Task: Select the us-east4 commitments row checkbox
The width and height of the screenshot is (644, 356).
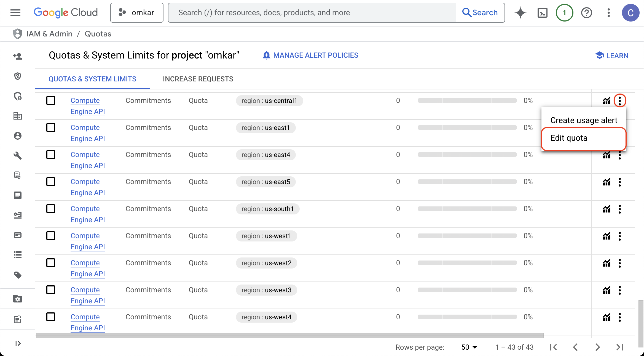Action: pos(51,155)
